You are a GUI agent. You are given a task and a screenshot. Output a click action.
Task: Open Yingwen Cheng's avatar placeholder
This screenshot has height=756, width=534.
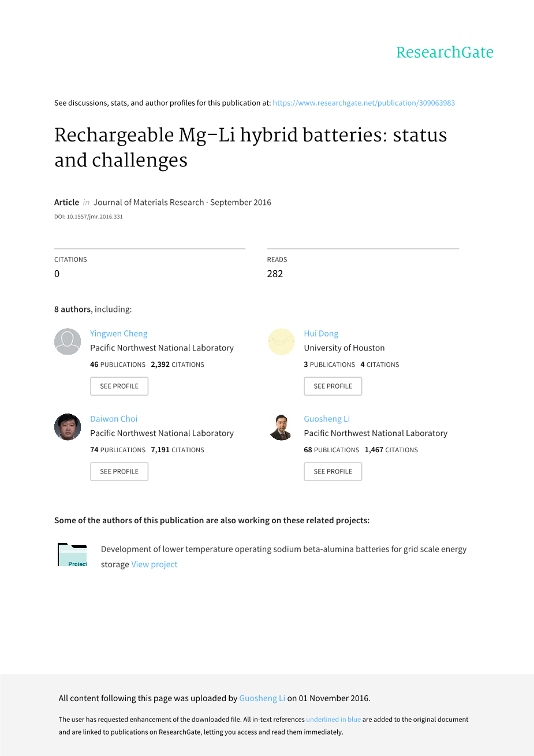tap(68, 341)
